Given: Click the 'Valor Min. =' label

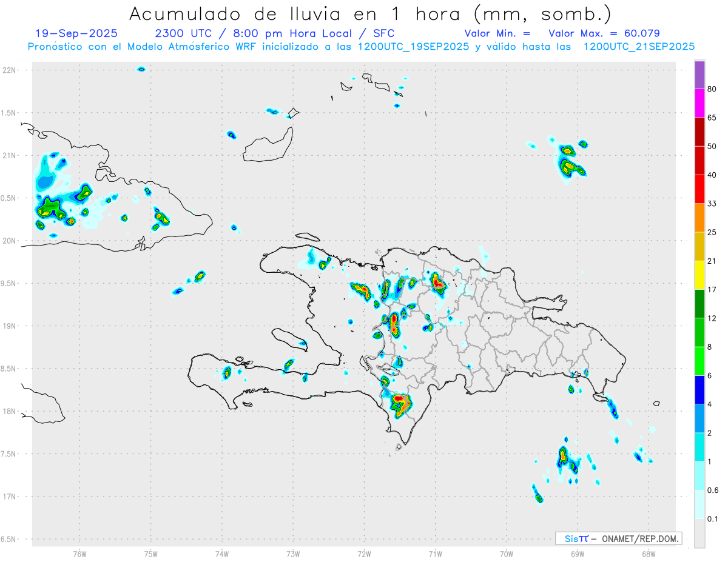Looking at the screenshot, I should (x=497, y=33).
